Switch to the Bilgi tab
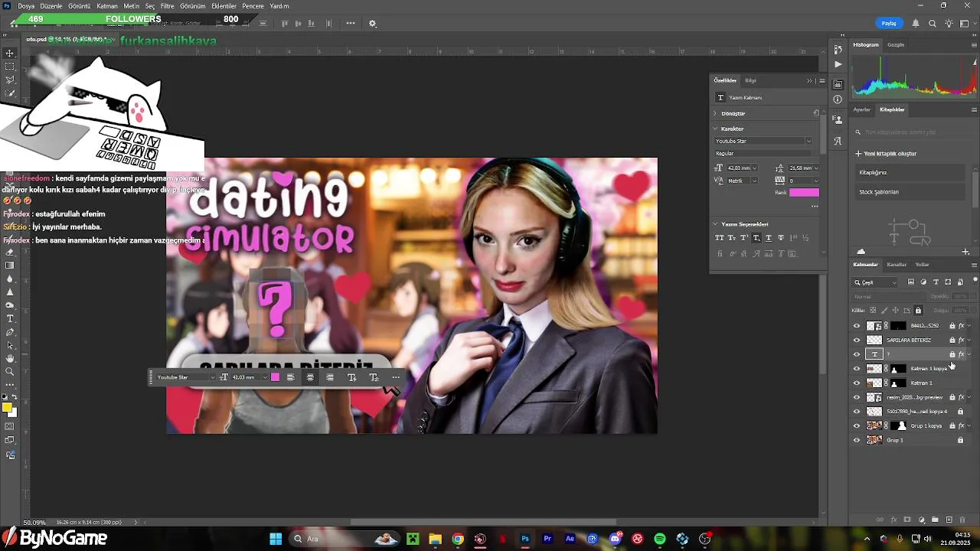 (x=750, y=80)
